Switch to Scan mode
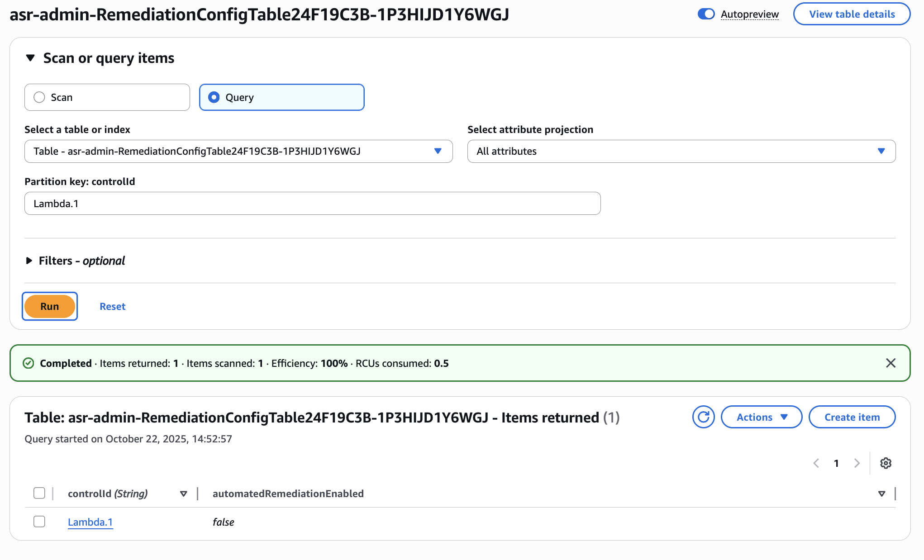Viewport: 924px width, 560px height. 39,97
